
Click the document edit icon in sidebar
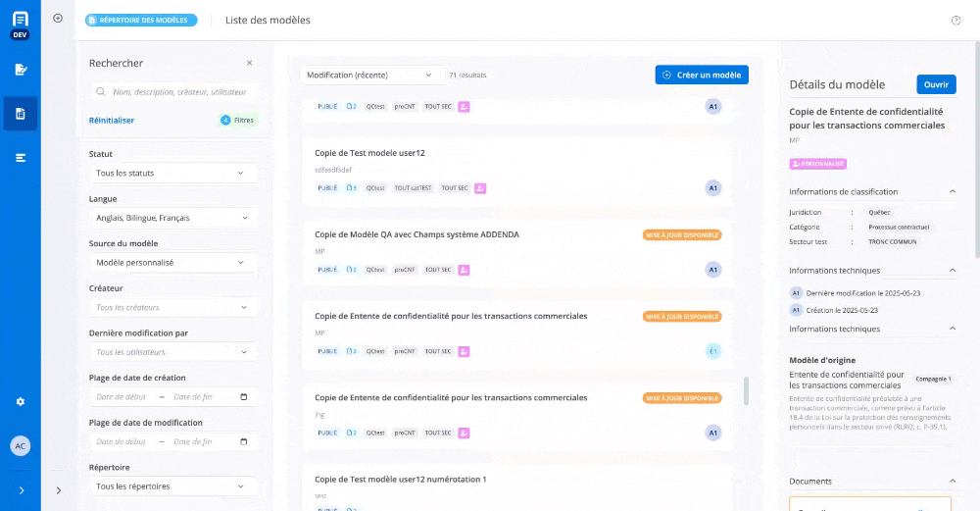coord(21,70)
